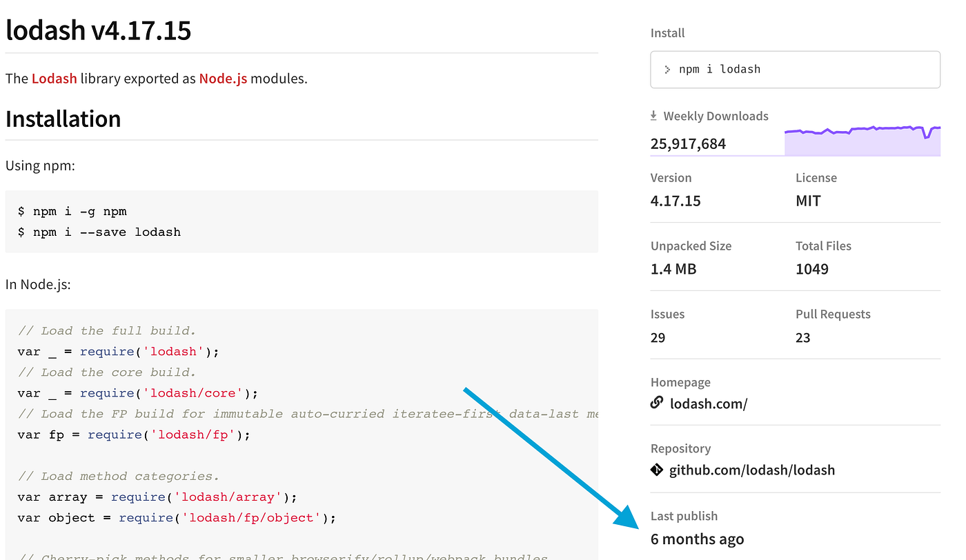Click the download arrow icon beside Weekly Downloads
This screenshot has height=560, width=966.
click(x=653, y=116)
